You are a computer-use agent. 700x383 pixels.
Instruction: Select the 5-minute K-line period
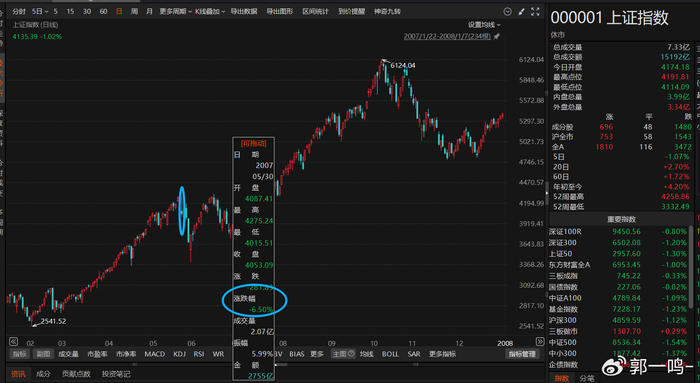tap(55, 12)
